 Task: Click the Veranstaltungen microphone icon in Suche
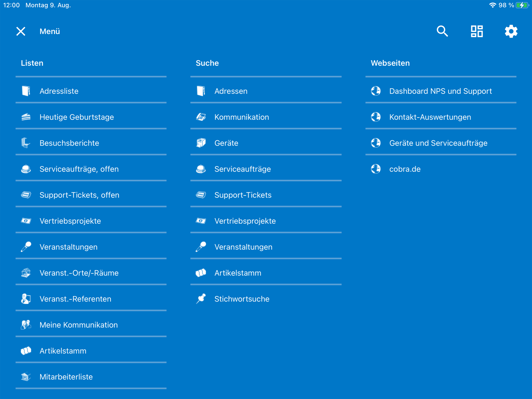pyautogui.click(x=201, y=247)
